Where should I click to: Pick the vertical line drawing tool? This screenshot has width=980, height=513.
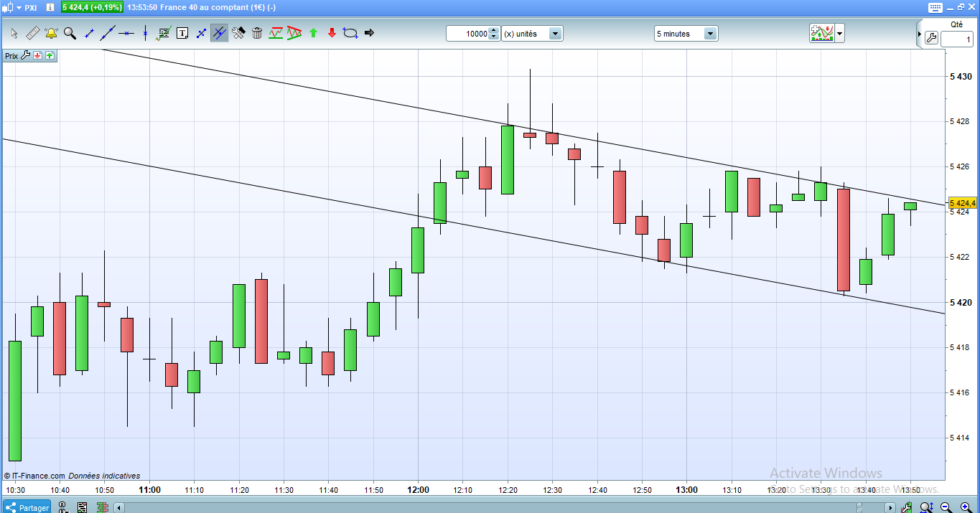pyautogui.click(x=145, y=33)
